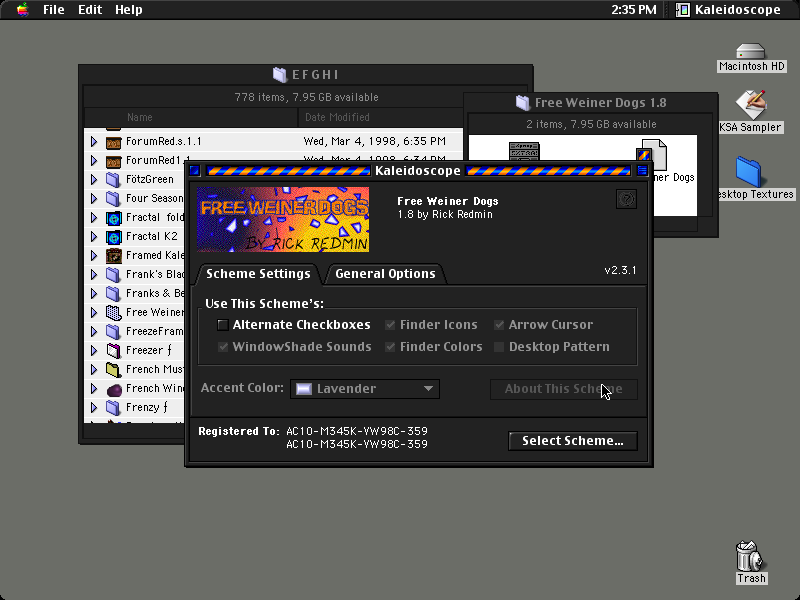The width and height of the screenshot is (800, 600).
Task: Toggle the Arrow Cursor checkbox
Action: (x=499, y=325)
